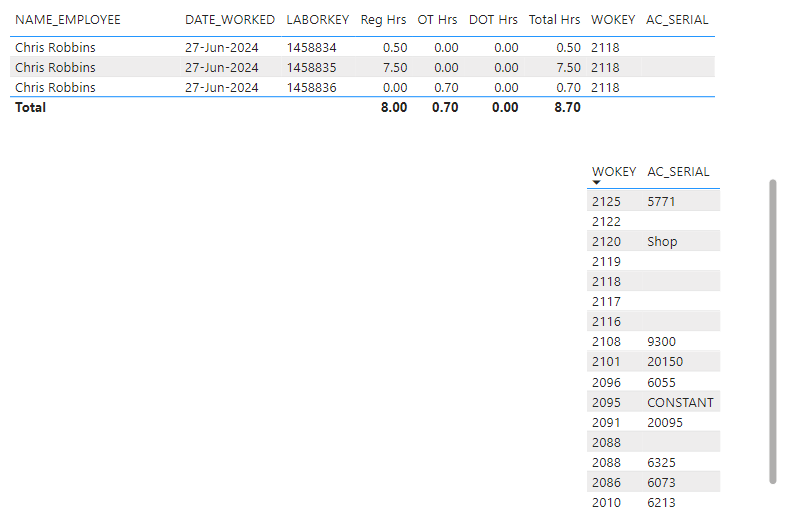Select WOKEY 2117 row

[653, 301]
